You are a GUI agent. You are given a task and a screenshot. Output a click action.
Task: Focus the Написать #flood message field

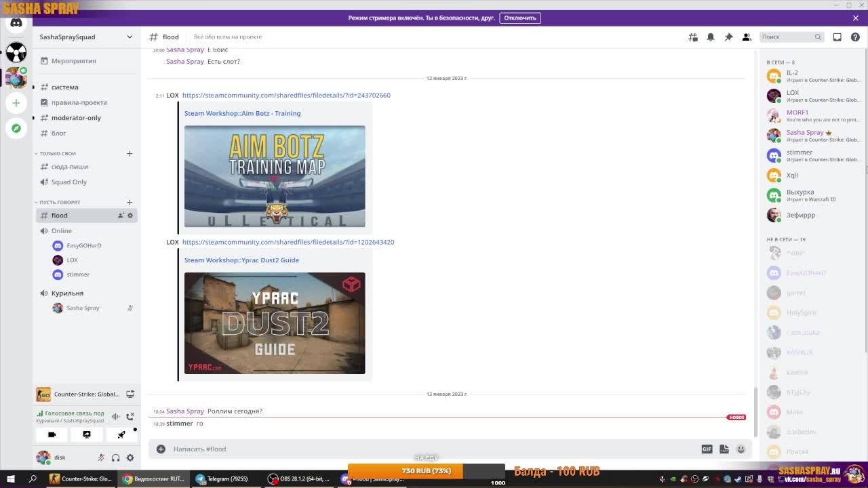(x=434, y=449)
